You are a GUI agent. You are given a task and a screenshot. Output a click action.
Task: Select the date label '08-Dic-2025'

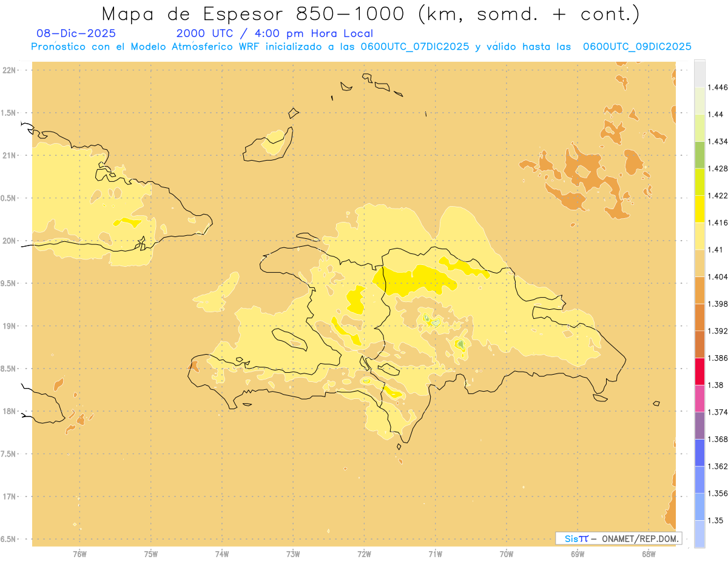coord(76,33)
